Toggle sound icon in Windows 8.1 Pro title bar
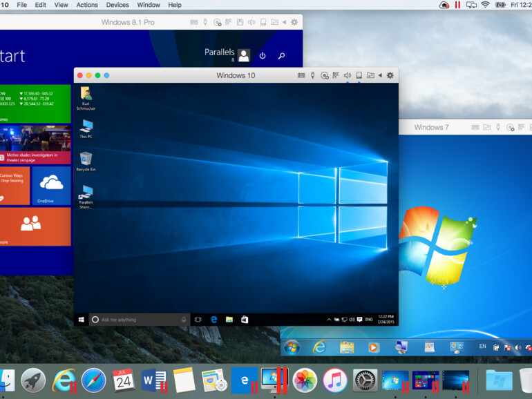532x399 pixels. [x=251, y=22]
